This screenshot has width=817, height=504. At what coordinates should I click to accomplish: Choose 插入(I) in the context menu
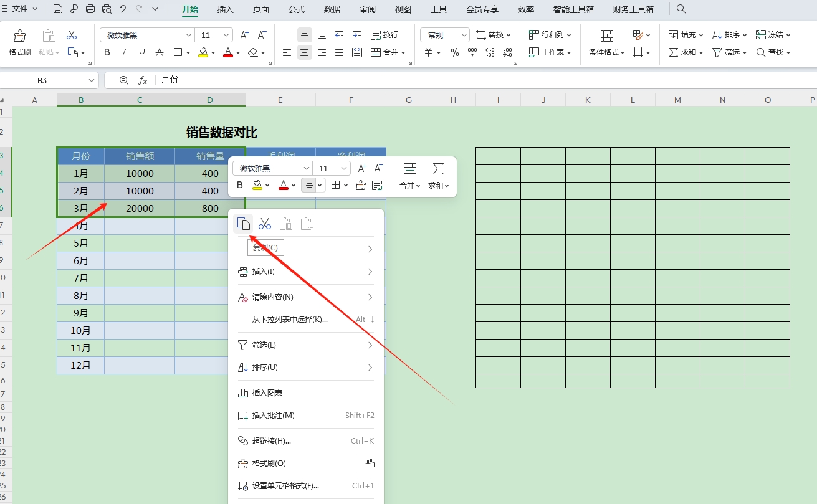point(306,272)
